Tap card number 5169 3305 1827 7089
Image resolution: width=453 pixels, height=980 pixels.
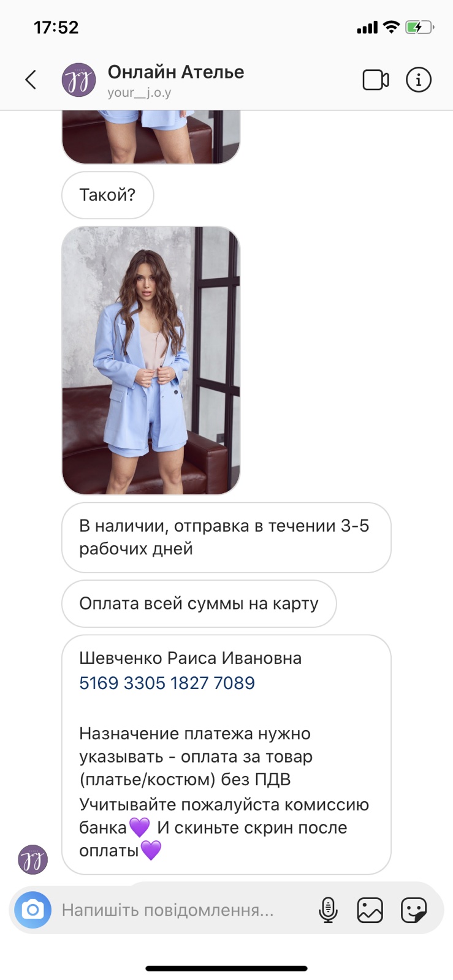point(167,683)
